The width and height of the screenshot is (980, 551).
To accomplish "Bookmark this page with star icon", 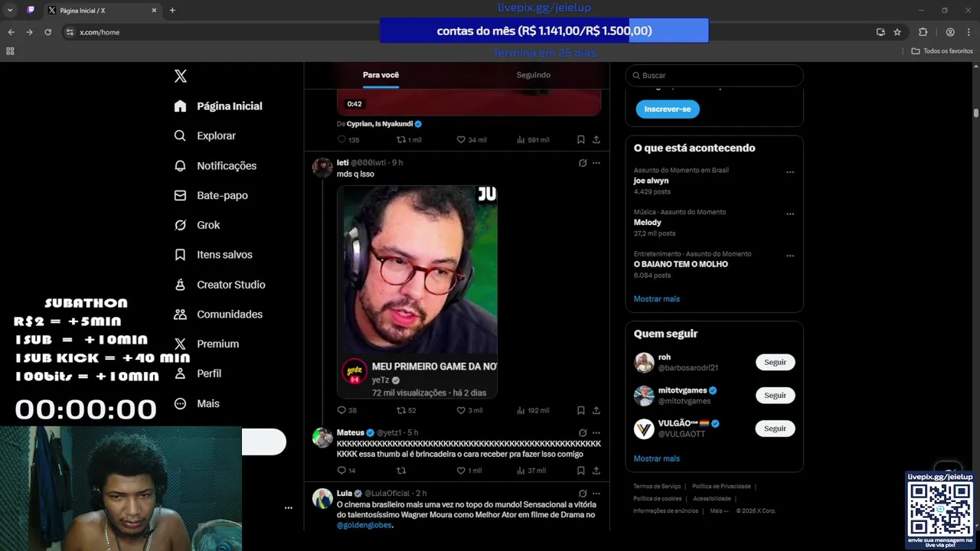I will coord(897,32).
